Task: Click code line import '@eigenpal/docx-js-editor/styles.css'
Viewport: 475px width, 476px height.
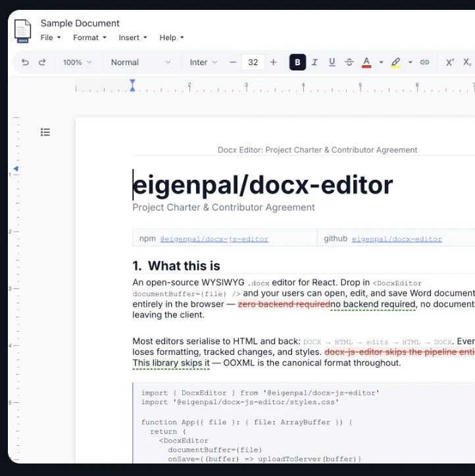Action: [240, 402]
